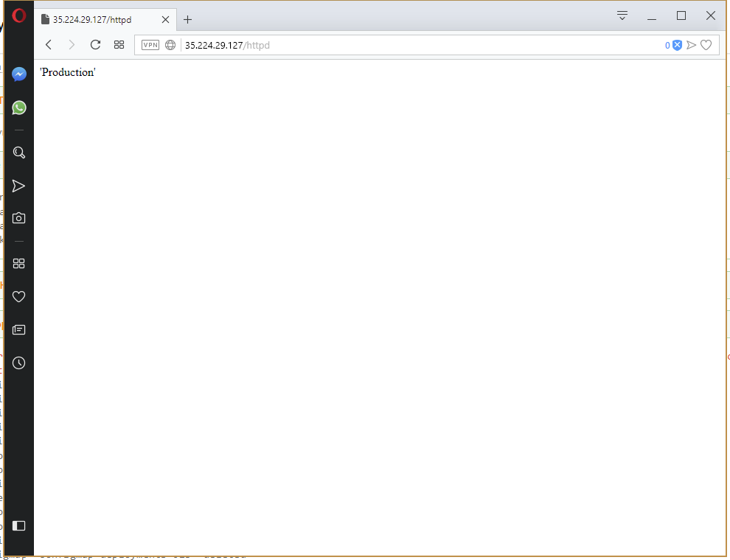This screenshot has width=730, height=560.
Task: Open the sidebar search tool
Action: tap(19, 153)
